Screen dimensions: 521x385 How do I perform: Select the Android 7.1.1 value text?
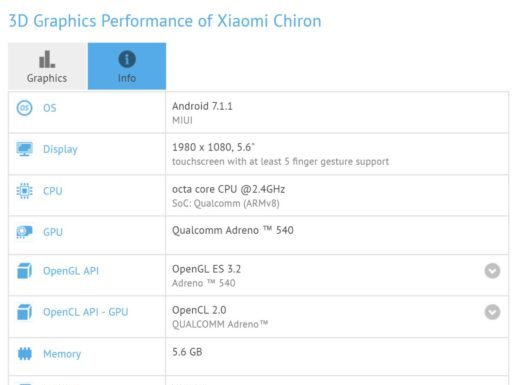(x=202, y=106)
